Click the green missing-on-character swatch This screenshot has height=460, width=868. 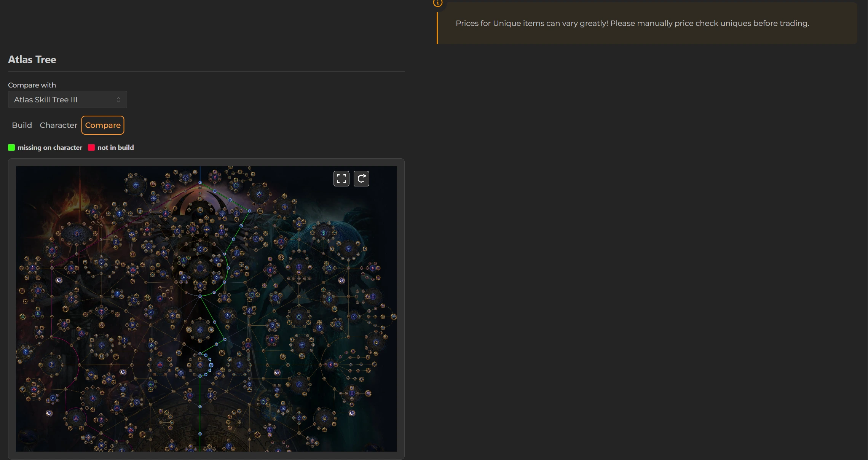[x=11, y=148]
